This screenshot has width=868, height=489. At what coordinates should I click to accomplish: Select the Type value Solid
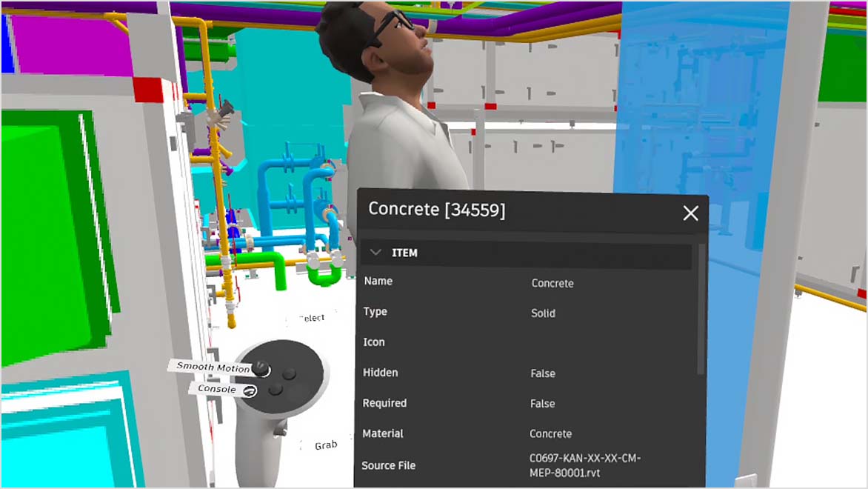(543, 313)
